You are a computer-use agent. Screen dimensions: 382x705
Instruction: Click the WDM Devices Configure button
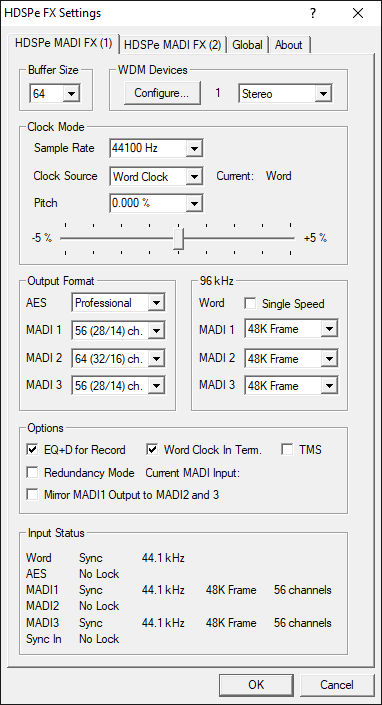161,93
